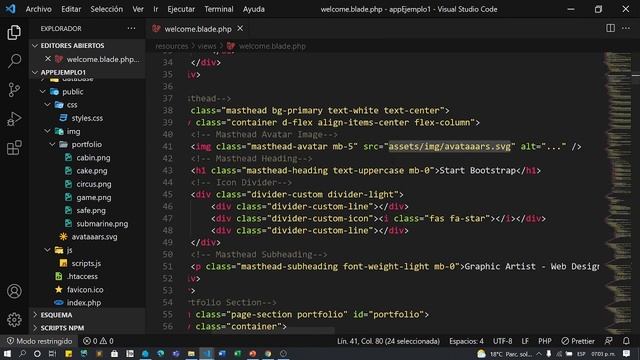The image size is (640, 360).
Task: Open cake.png file
Action: [x=92, y=171]
